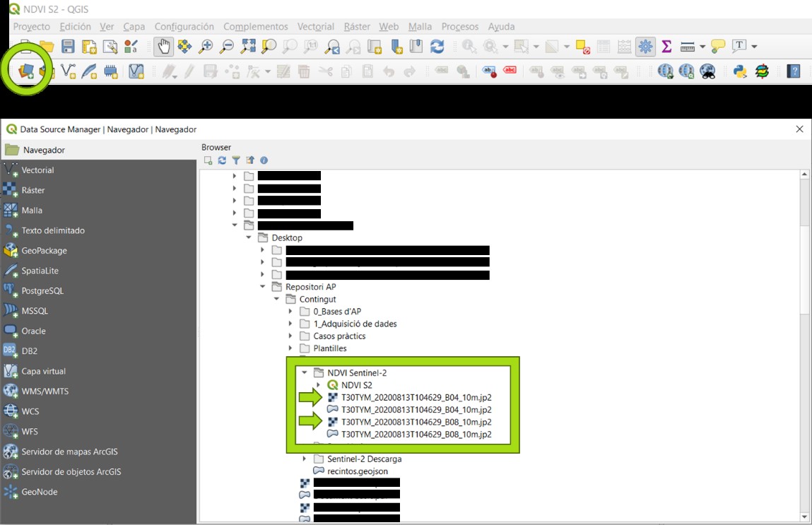The width and height of the screenshot is (812, 525).
Task: Click the Browser Collapse All icon
Action: [x=250, y=160]
